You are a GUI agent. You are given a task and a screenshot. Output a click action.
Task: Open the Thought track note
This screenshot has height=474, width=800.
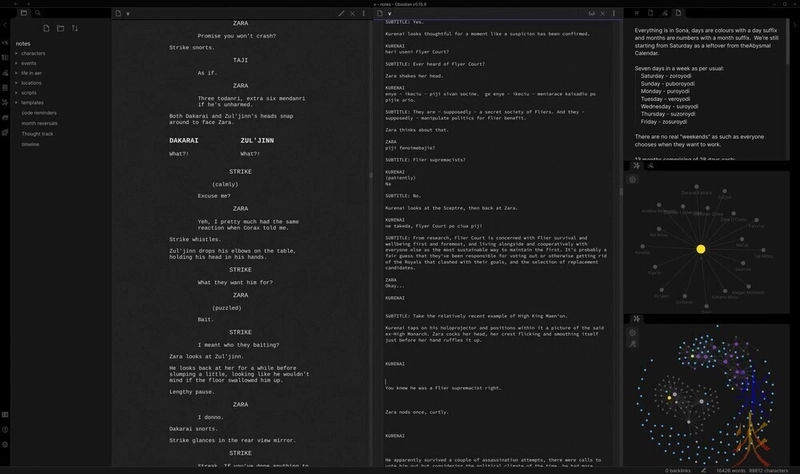pyautogui.click(x=37, y=133)
